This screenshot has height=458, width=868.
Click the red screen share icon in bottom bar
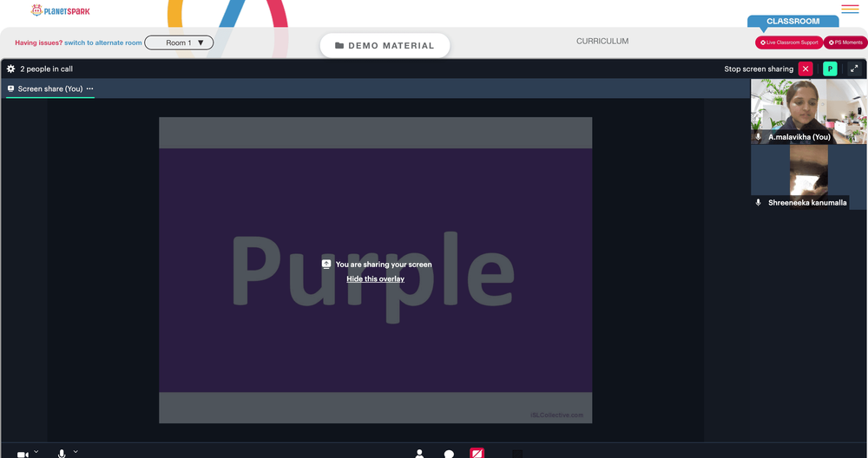[477, 453]
